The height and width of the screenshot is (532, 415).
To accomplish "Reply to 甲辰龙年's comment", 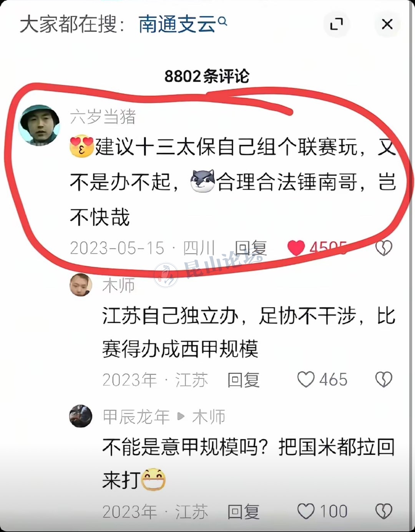I will pos(244,512).
